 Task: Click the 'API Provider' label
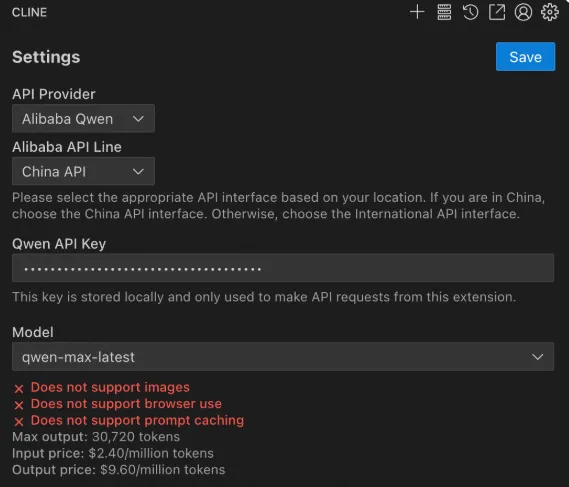click(54, 94)
